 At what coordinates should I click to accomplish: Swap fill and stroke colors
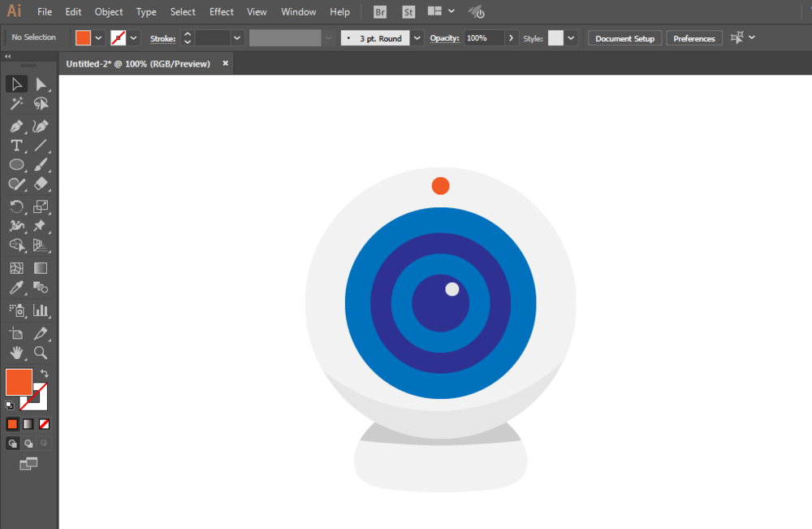coord(45,373)
